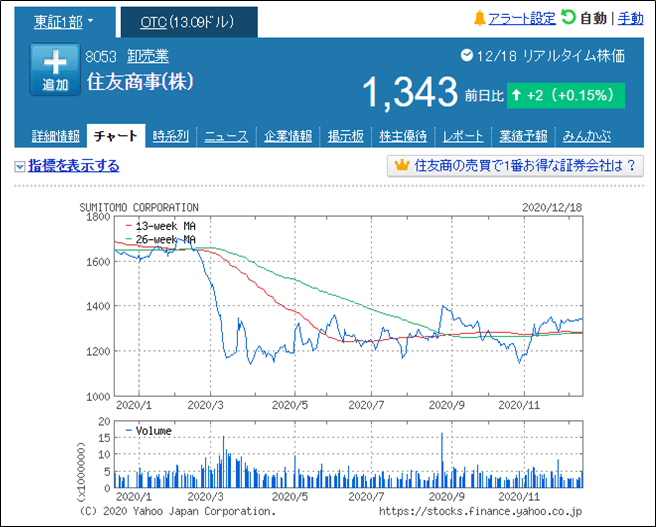Screen dimensions: 656x527
Task: Click the red 13-week MA legend swatch
Action: [129, 226]
